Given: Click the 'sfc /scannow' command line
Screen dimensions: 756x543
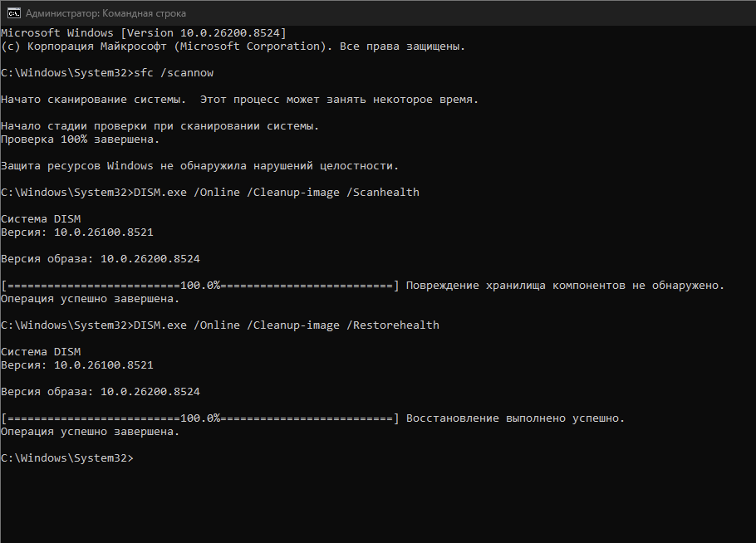Looking at the screenshot, I should [107, 73].
